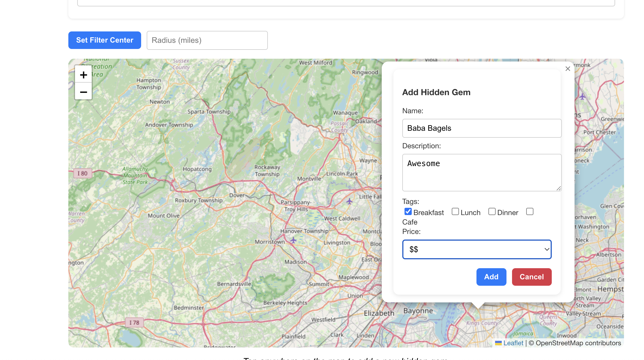Cancel adding the hidden gem
Viewport: 644px width, 360px height.
pyautogui.click(x=531, y=277)
